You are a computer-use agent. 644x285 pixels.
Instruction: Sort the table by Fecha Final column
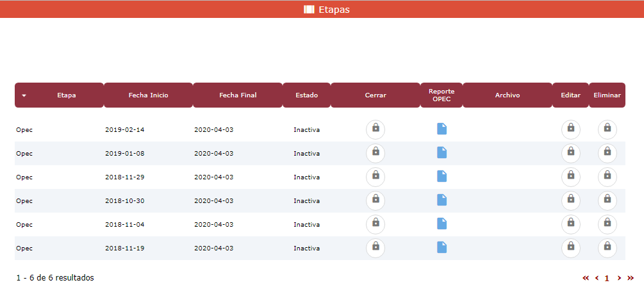click(x=238, y=95)
